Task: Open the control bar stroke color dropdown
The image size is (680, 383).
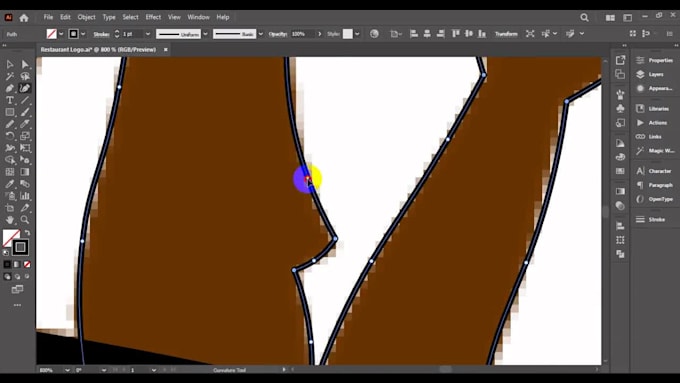Action: [83, 34]
